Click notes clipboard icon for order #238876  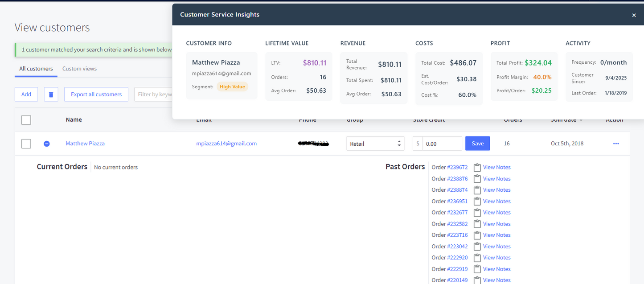point(477,179)
